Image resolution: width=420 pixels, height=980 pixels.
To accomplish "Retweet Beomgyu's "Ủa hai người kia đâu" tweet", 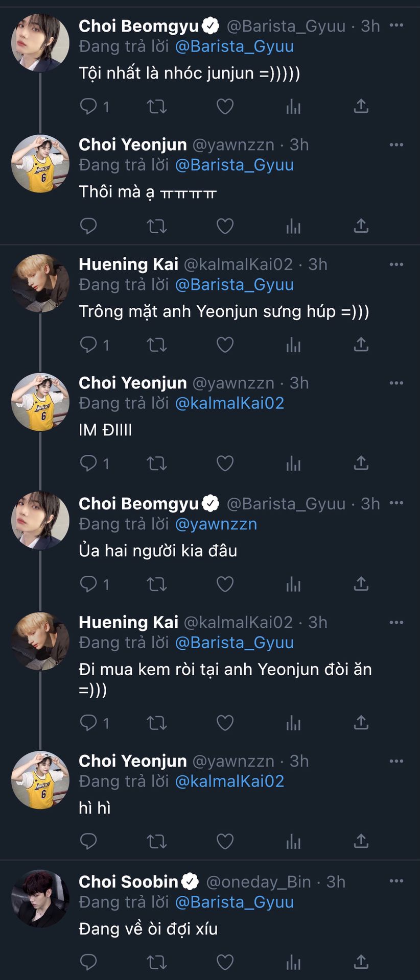I will (x=157, y=584).
